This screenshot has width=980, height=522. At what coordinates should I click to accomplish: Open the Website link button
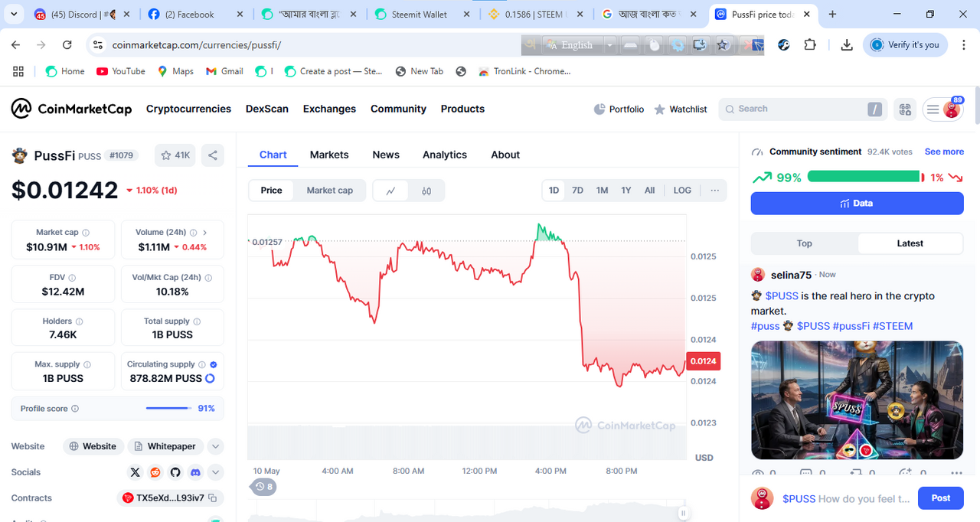pos(93,446)
